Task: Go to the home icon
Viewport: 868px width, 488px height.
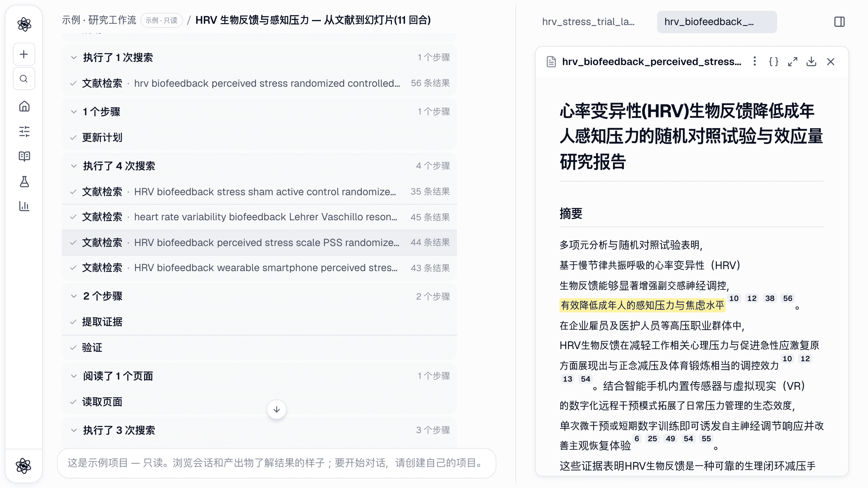Action: click(24, 106)
